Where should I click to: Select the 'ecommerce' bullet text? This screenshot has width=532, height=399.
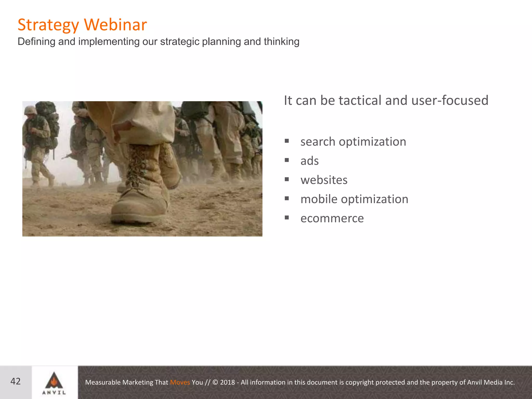click(x=332, y=218)
